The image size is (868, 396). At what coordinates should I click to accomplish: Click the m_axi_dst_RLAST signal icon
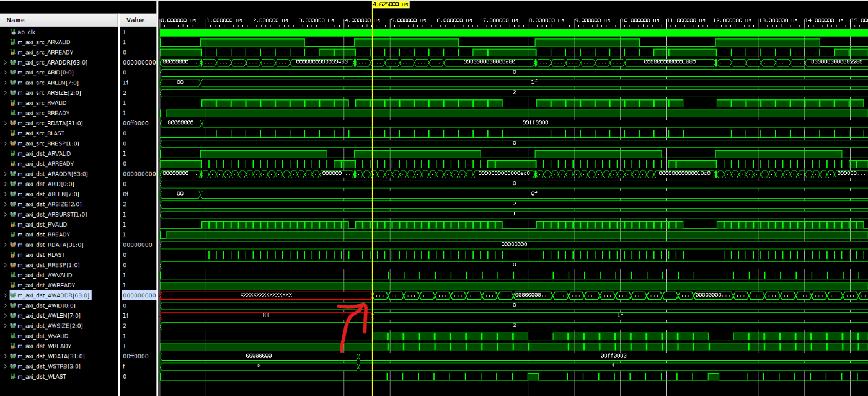pos(13,255)
